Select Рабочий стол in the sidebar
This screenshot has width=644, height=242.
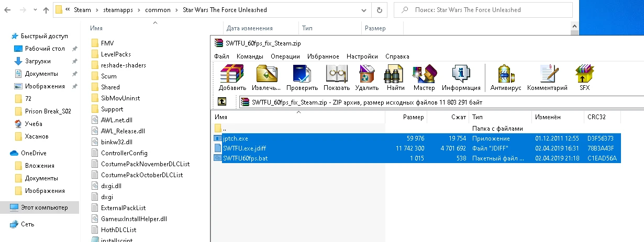coord(45,49)
